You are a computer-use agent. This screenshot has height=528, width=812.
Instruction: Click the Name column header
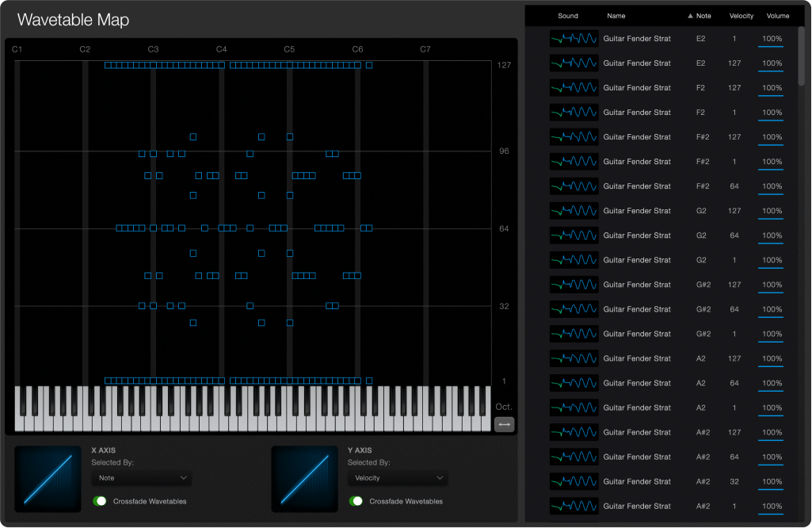point(616,16)
